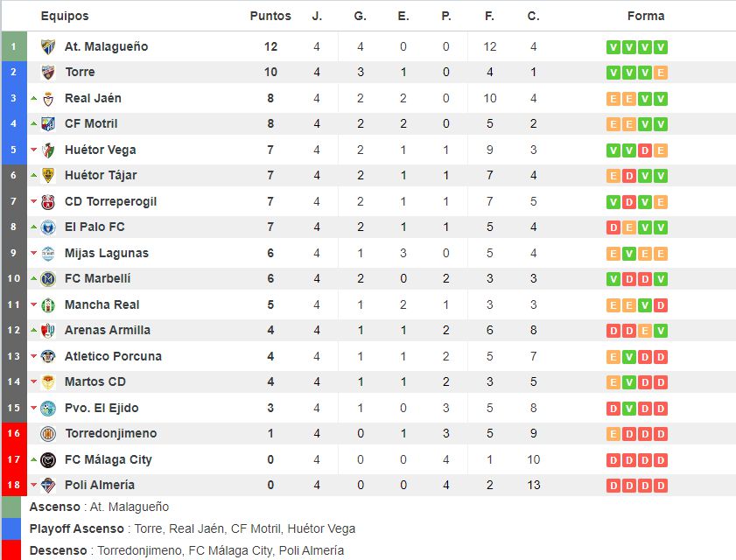Click the Poli Almería team badge
This screenshot has height=560, width=736.
[x=48, y=486]
